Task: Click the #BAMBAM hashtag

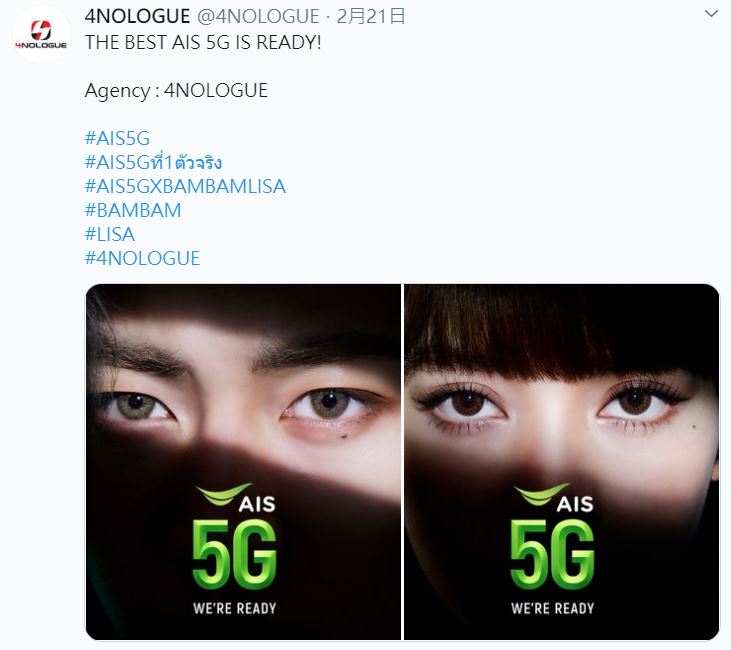Action: pyautogui.click(x=133, y=210)
